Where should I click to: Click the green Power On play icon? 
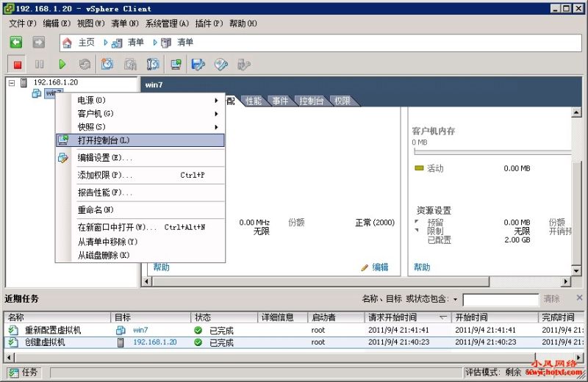click(62, 65)
